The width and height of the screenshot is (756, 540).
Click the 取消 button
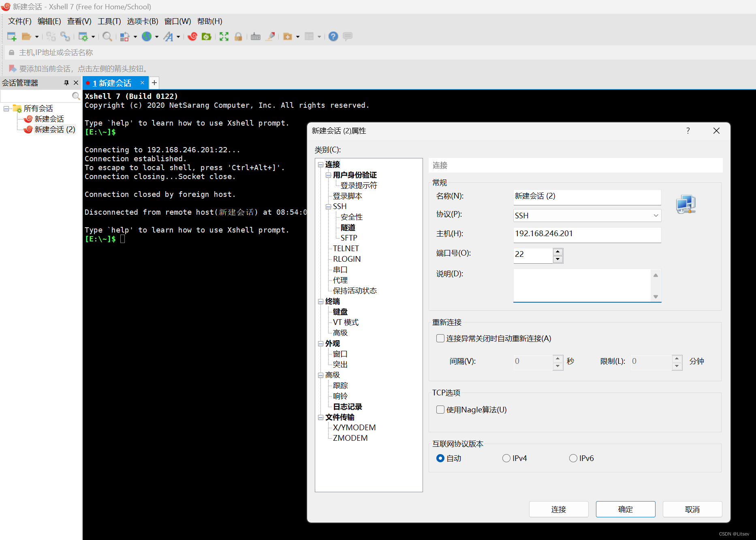(x=692, y=509)
